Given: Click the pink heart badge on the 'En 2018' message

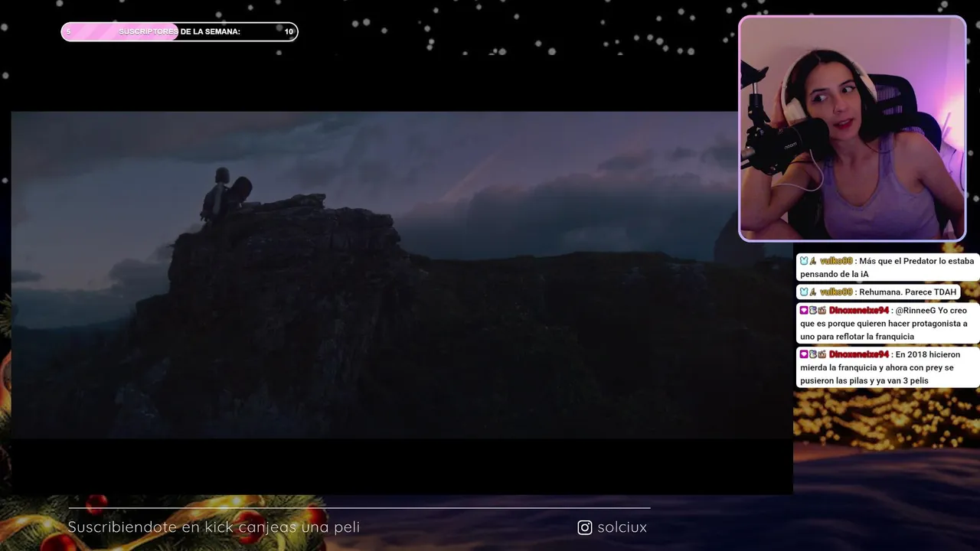Looking at the screenshot, I should point(804,354).
